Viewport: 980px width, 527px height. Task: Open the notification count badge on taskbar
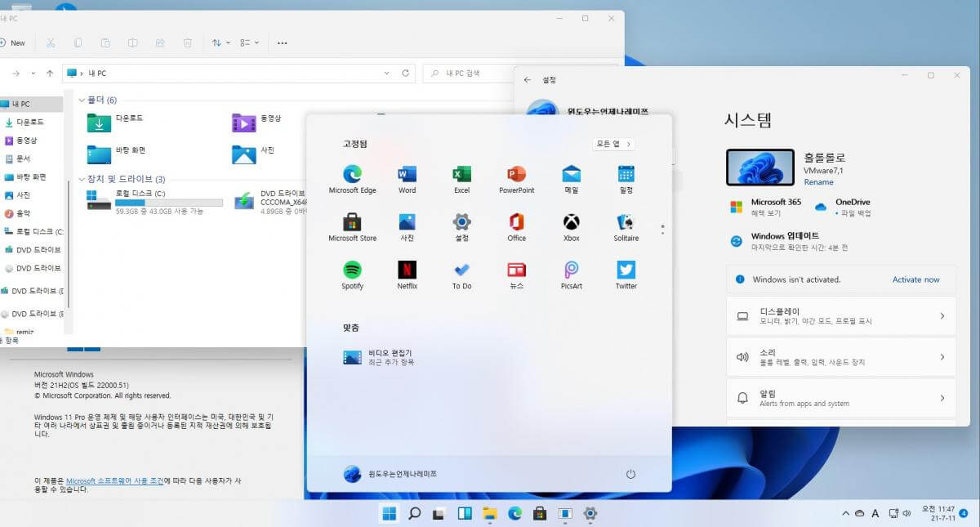(x=964, y=513)
